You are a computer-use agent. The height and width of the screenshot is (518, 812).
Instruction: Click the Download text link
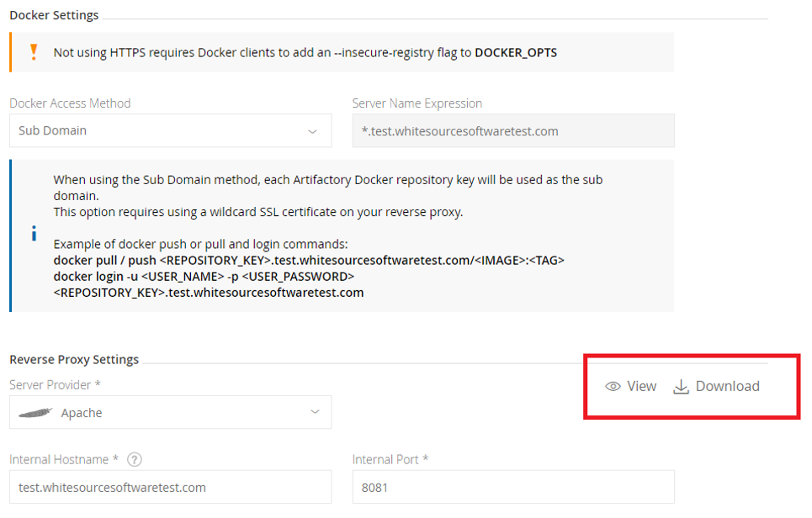click(727, 387)
